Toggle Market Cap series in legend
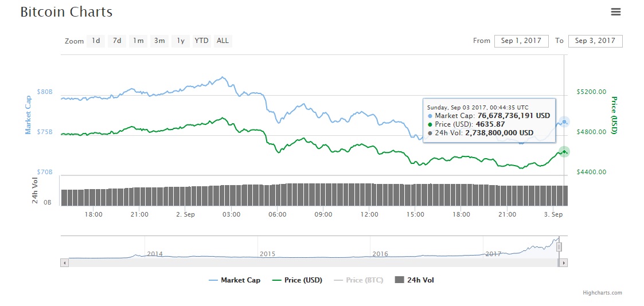This screenshot has height=306, width=644. coord(234,280)
